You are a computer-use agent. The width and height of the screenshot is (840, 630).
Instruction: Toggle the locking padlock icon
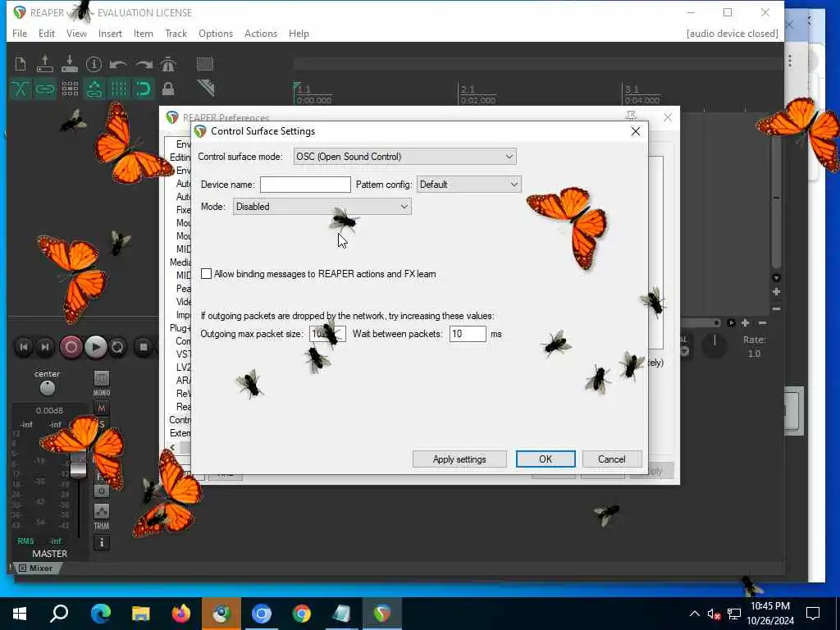click(x=168, y=89)
